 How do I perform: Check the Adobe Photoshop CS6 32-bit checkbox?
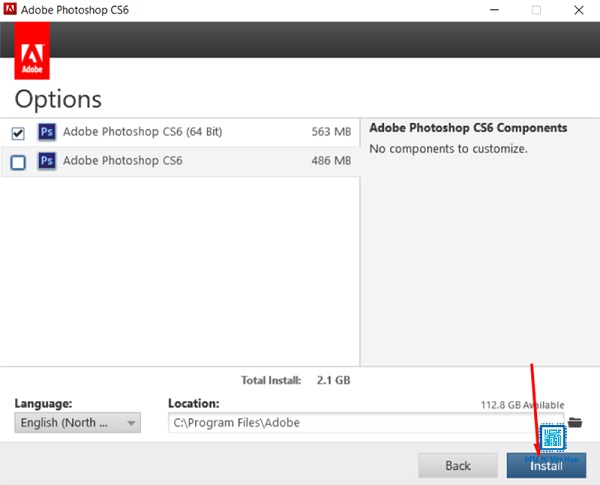[x=18, y=162]
